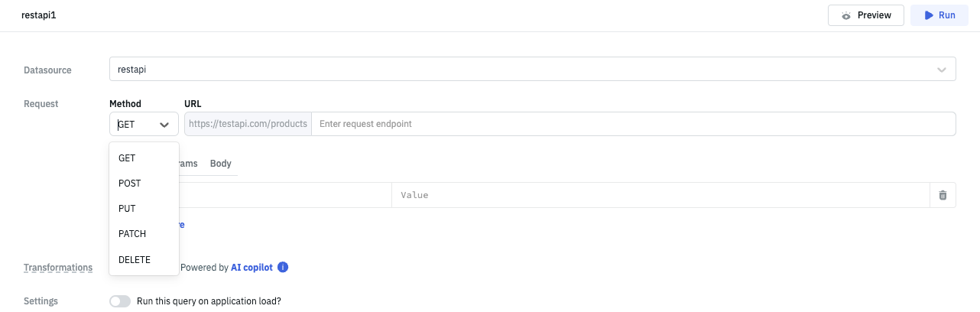The height and width of the screenshot is (312, 980).
Task: Click the base URL testapi.com/products prefix
Action: [x=248, y=124]
